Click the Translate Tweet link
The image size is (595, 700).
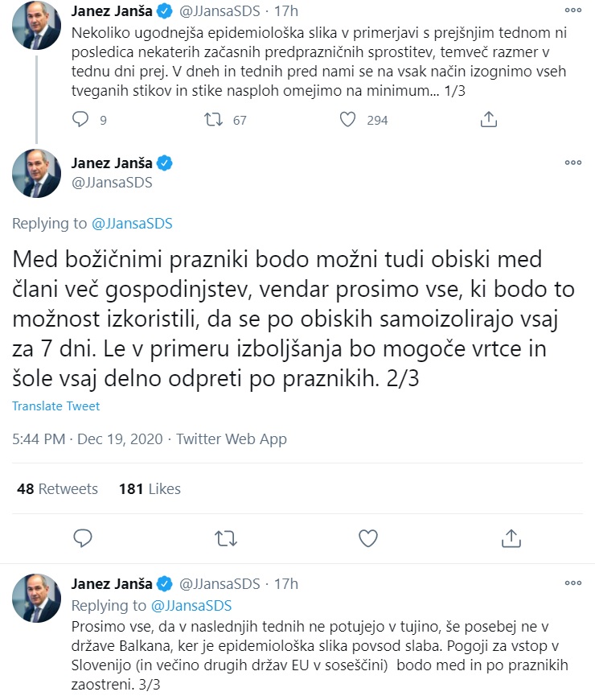point(55,406)
